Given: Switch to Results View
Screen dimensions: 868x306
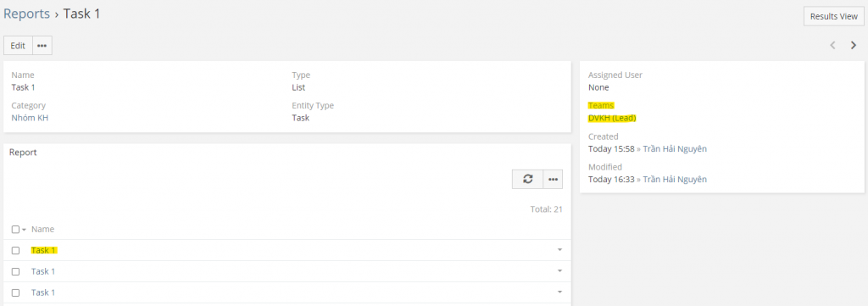Looking at the screenshot, I should [834, 17].
